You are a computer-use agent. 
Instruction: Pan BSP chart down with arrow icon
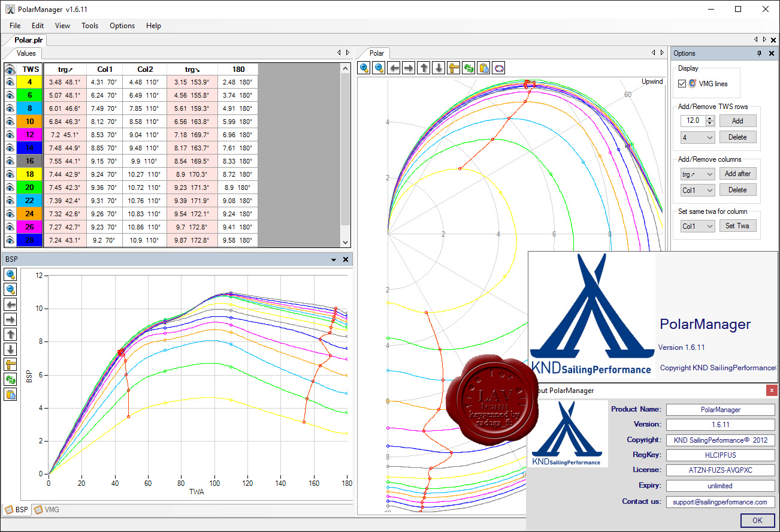tap(10, 349)
